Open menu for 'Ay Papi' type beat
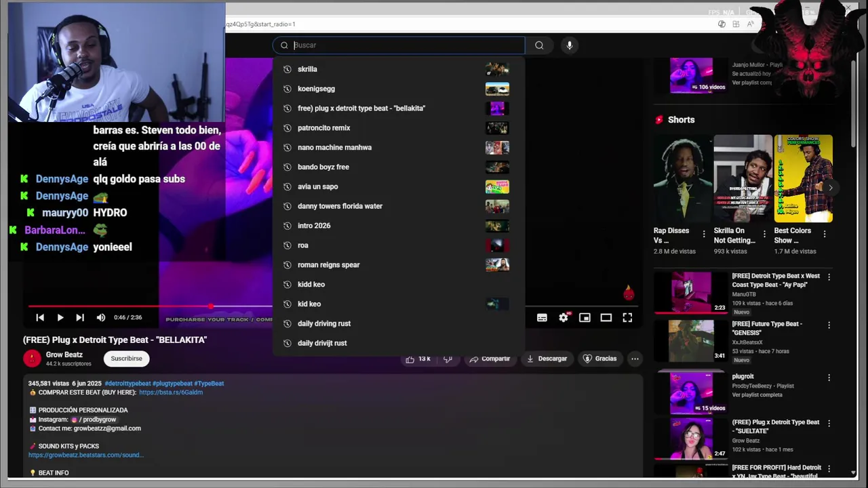868x488 pixels. click(x=829, y=277)
